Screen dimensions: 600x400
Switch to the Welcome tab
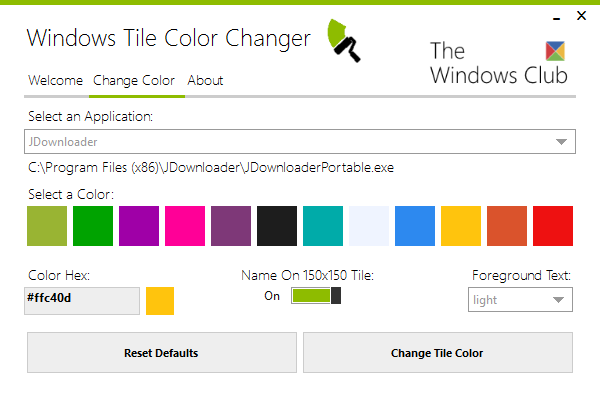tap(55, 80)
